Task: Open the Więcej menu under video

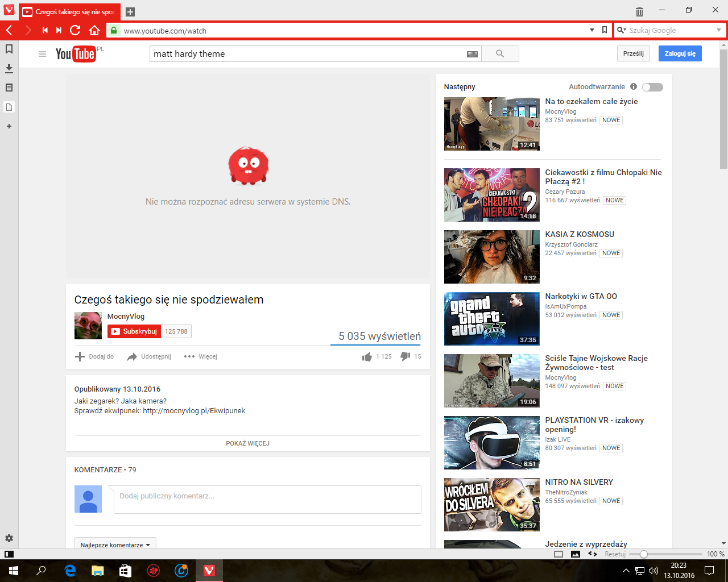Action: click(201, 356)
